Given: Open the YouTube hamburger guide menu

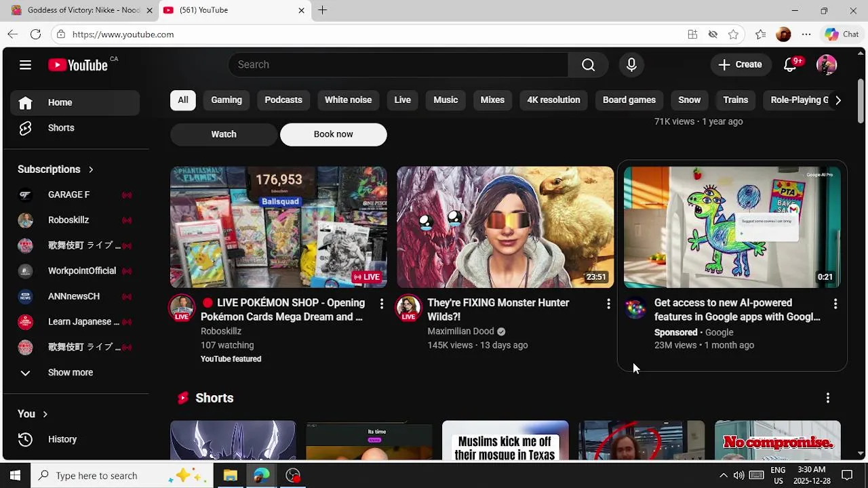Looking at the screenshot, I should pos(25,65).
